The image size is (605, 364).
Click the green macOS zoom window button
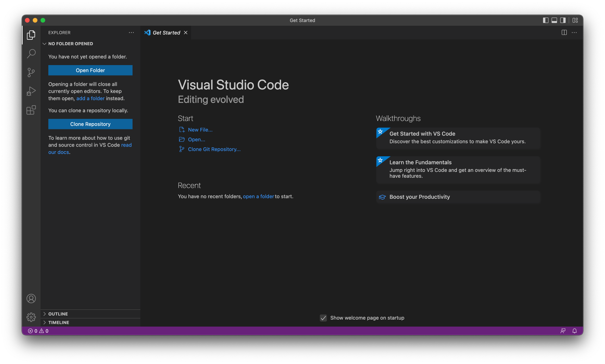click(x=43, y=20)
